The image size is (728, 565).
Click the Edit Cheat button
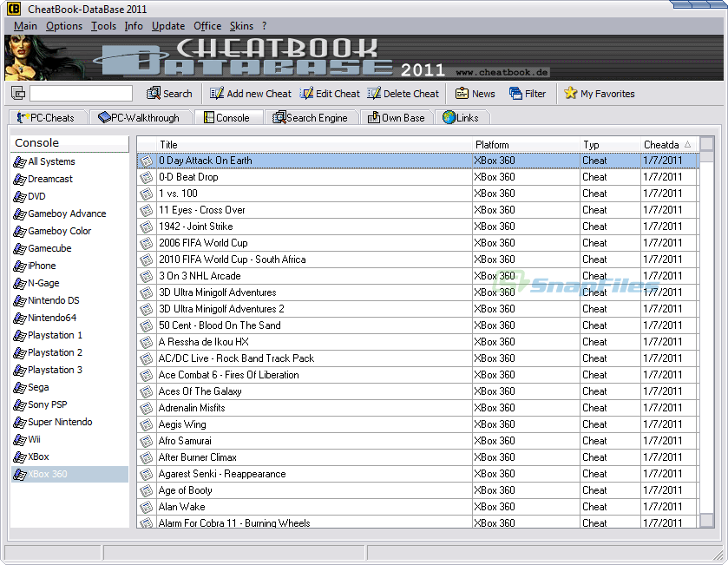pyautogui.click(x=330, y=94)
